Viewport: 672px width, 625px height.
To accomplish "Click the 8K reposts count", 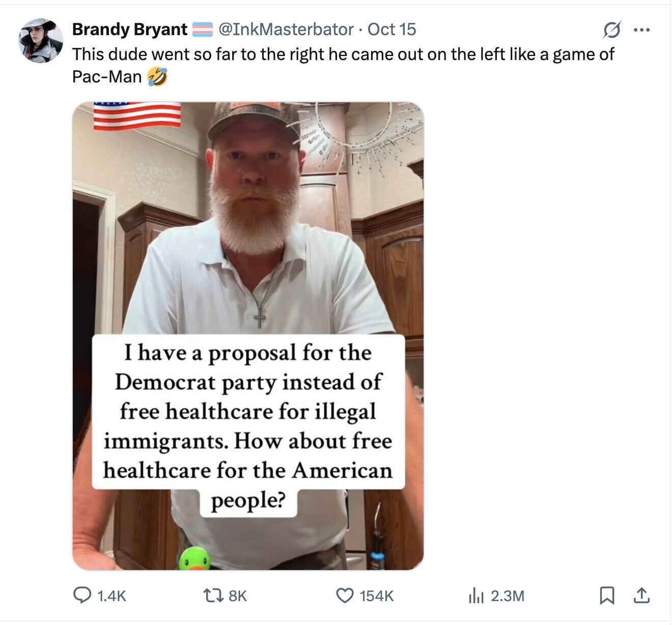I will click(x=237, y=596).
